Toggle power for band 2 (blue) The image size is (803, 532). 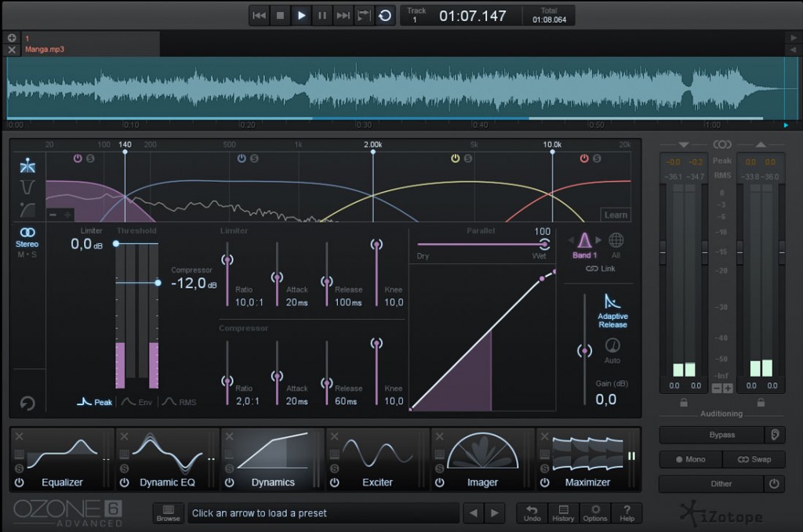[x=242, y=158]
